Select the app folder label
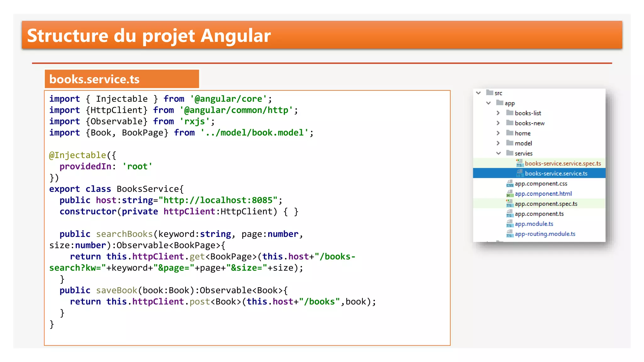This screenshot has width=644, height=362. [510, 103]
